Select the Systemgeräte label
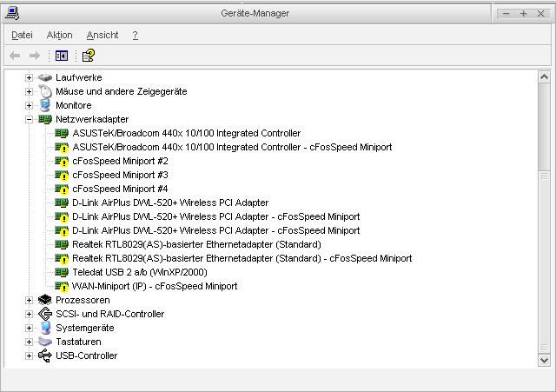556x392 pixels. click(85, 328)
